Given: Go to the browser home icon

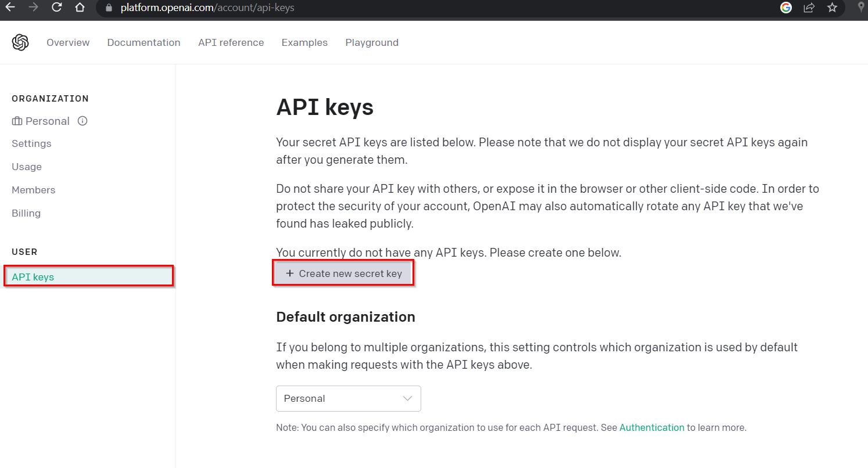Looking at the screenshot, I should point(80,8).
